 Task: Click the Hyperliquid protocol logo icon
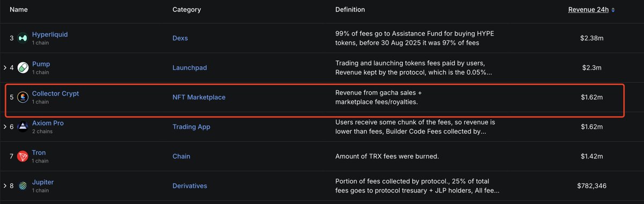pyautogui.click(x=23, y=38)
